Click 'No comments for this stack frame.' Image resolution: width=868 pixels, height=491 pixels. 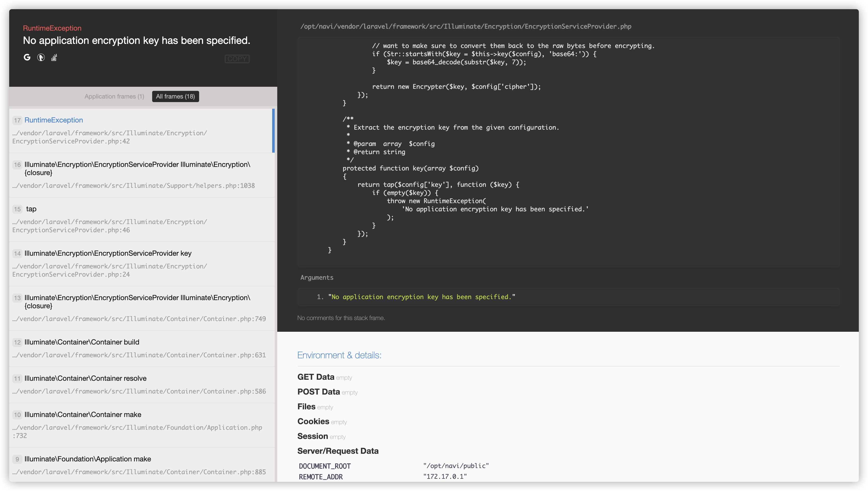pos(341,318)
